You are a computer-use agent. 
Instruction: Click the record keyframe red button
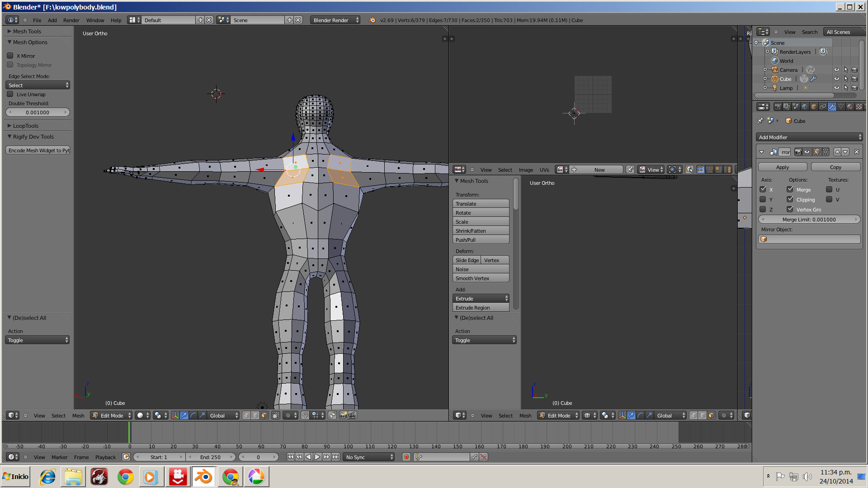tap(406, 457)
